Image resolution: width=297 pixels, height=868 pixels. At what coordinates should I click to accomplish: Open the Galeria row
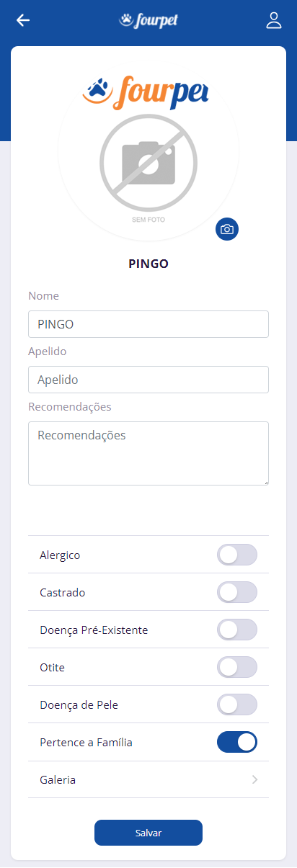point(148,779)
